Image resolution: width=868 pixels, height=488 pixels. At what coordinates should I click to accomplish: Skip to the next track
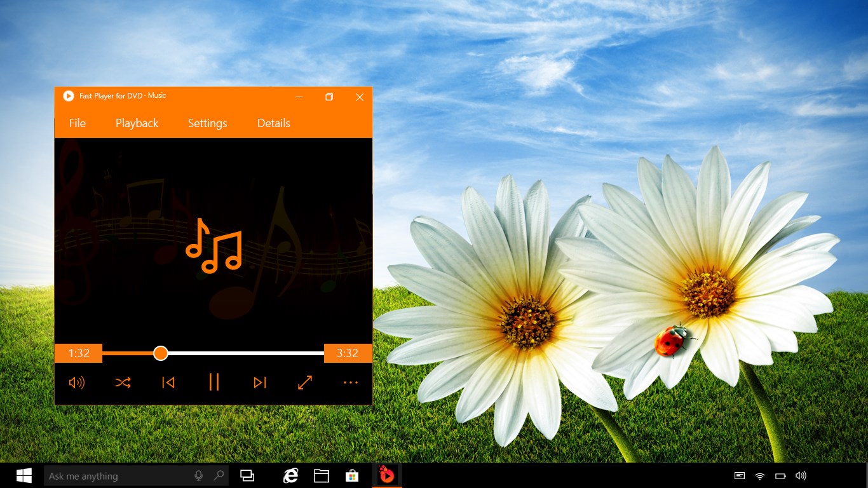pos(259,382)
